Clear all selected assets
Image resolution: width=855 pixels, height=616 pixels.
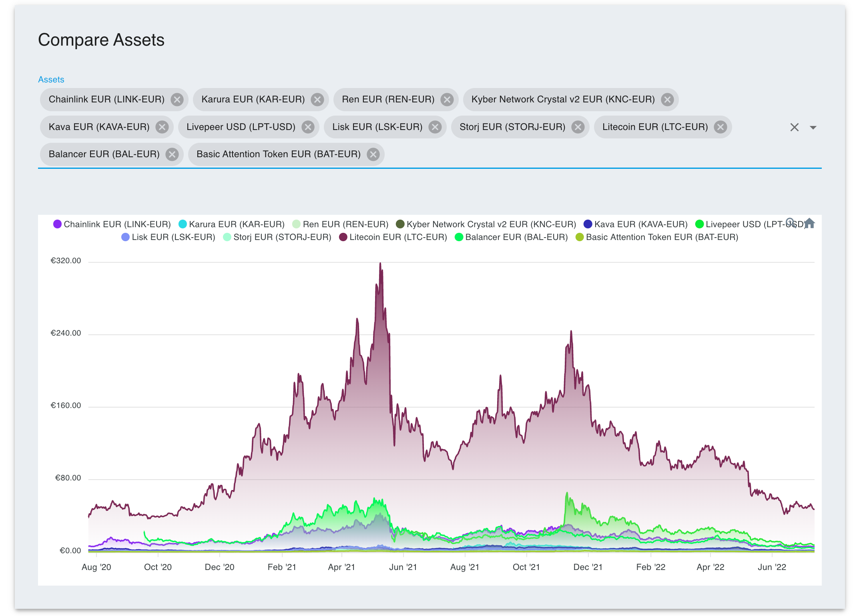pos(795,127)
